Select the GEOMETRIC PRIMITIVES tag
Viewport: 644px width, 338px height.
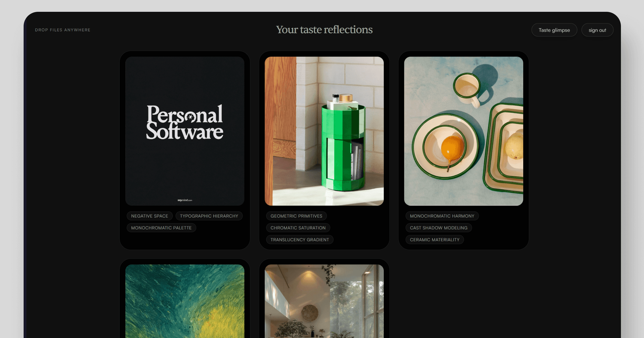tap(297, 216)
